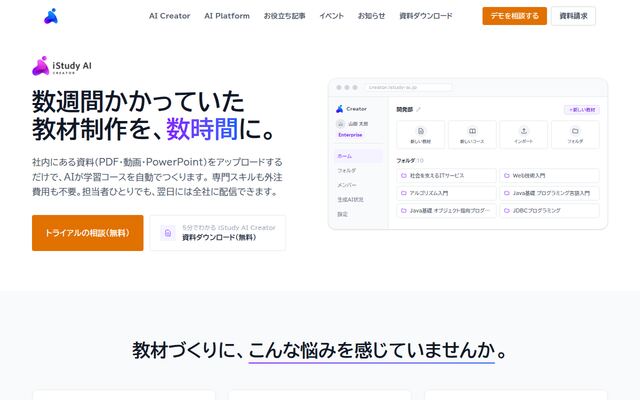Screen dimensions: 640x400
Task: Click the orange デモを相談する button
Action: [x=514, y=16]
